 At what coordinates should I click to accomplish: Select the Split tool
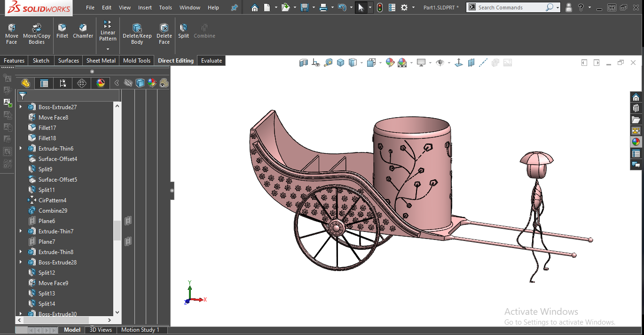pos(183,31)
